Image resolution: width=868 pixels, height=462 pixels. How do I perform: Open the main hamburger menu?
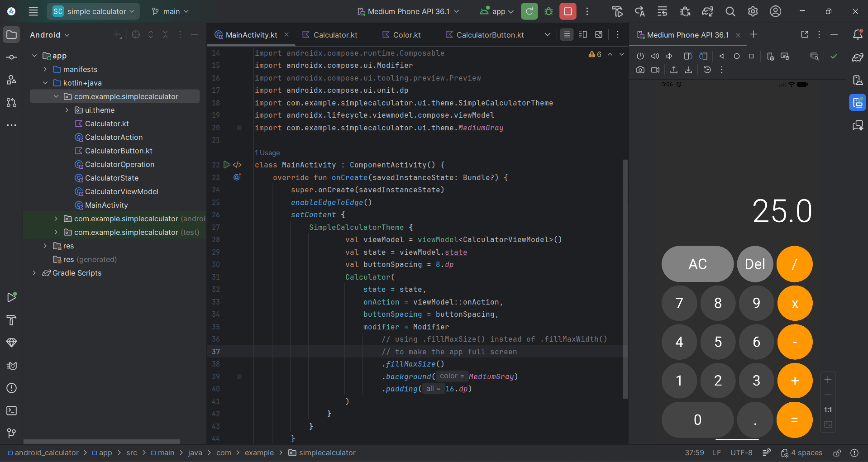click(33, 11)
